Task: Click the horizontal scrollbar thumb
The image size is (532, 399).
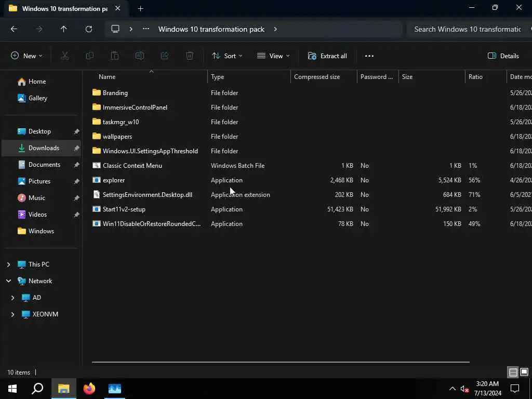Action: point(281,362)
